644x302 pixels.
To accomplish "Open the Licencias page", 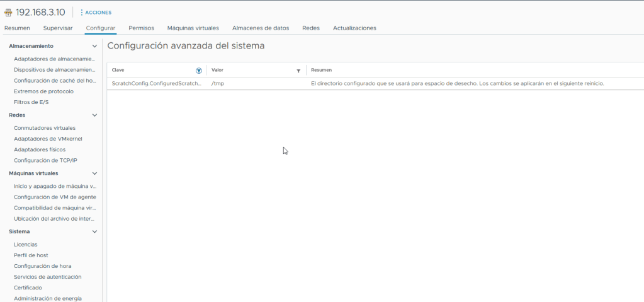I will tap(26, 244).
